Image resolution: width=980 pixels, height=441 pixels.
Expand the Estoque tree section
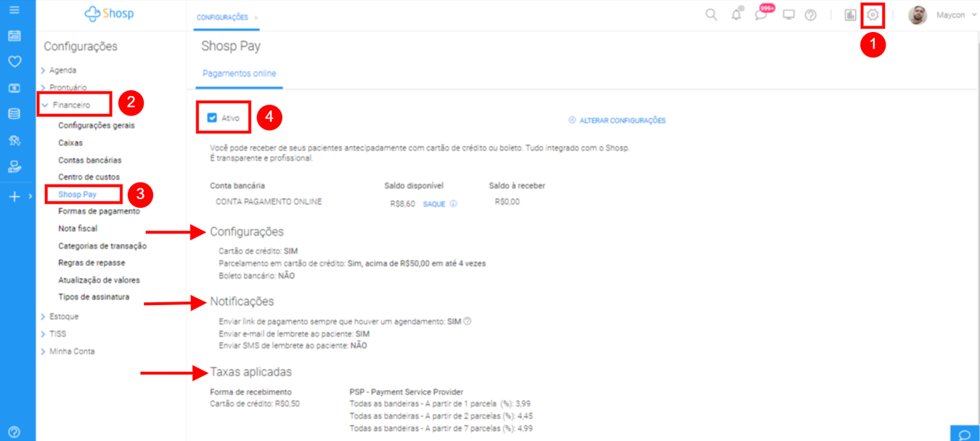60,317
